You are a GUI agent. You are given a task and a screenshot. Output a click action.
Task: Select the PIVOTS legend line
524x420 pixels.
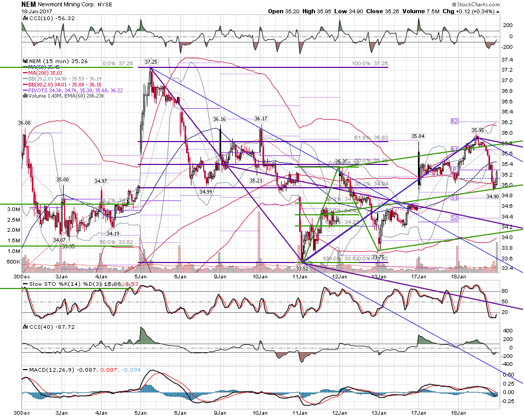73,90
